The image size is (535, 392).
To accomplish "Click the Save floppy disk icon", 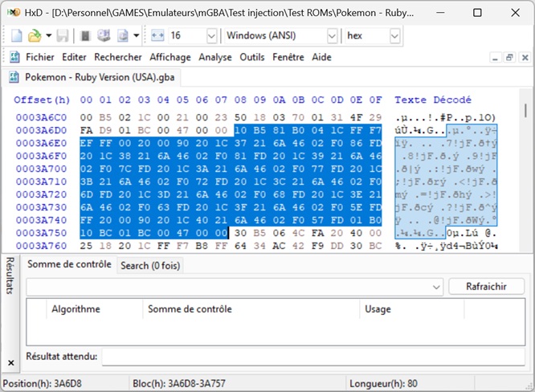I will pyautogui.click(x=63, y=36).
